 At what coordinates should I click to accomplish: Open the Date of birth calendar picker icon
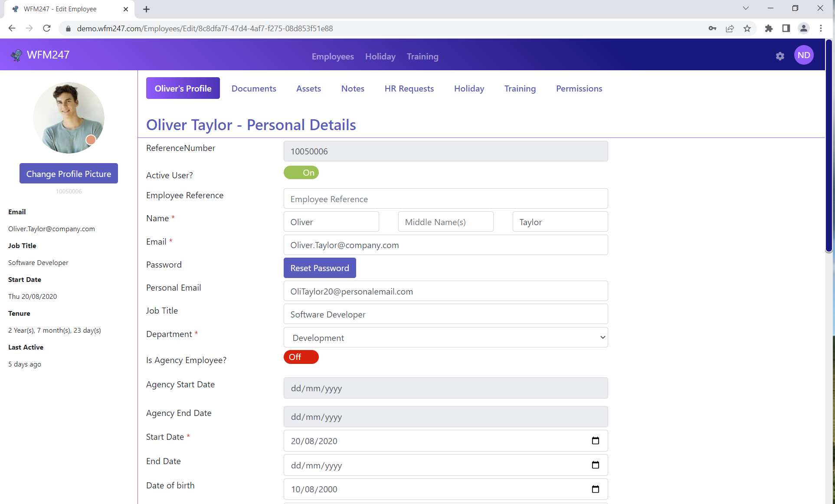pyautogui.click(x=595, y=489)
